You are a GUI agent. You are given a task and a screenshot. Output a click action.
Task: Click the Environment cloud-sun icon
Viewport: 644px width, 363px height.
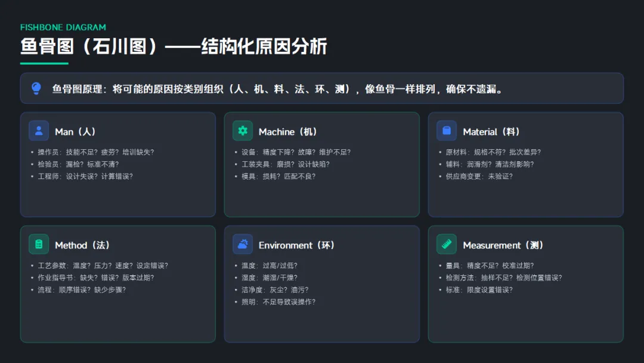pos(243,244)
